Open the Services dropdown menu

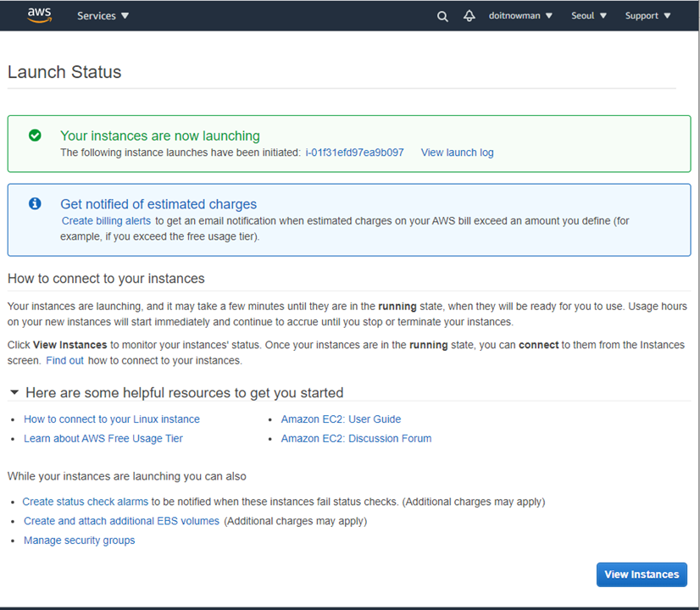coord(103,16)
